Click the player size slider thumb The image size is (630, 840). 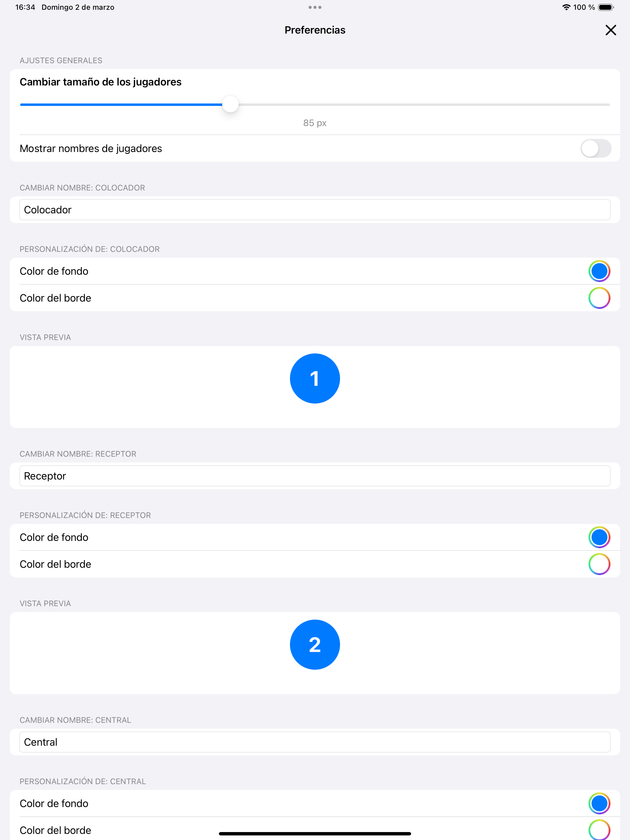click(230, 104)
